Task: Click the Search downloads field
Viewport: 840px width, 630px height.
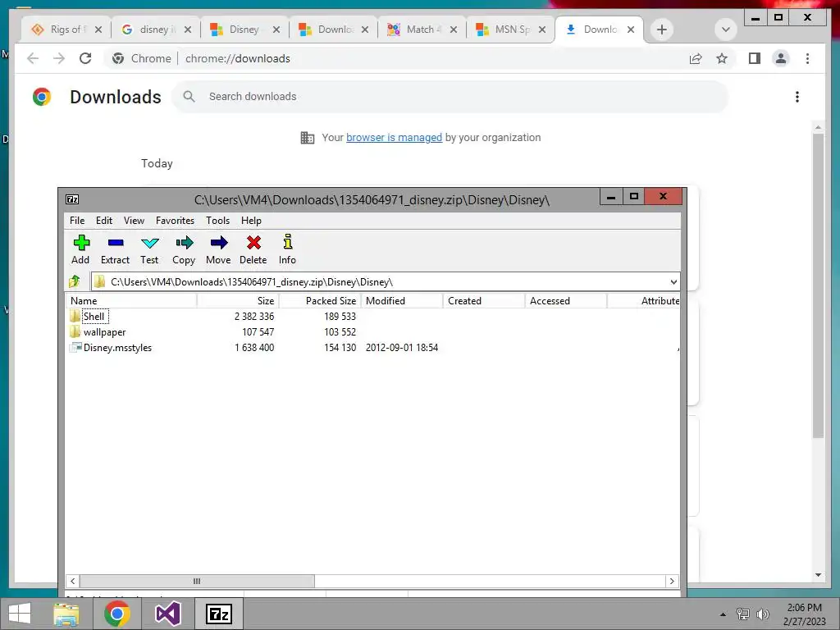Action: coord(450,97)
